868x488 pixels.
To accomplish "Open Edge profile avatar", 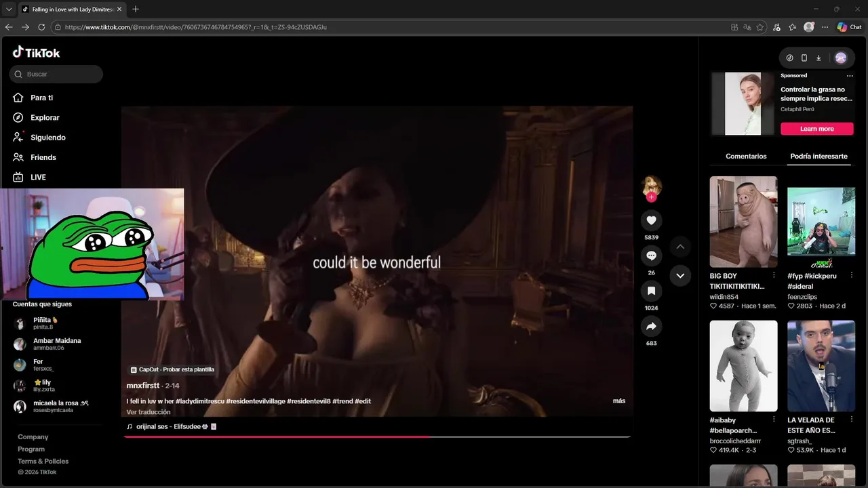I will coord(809,27).
